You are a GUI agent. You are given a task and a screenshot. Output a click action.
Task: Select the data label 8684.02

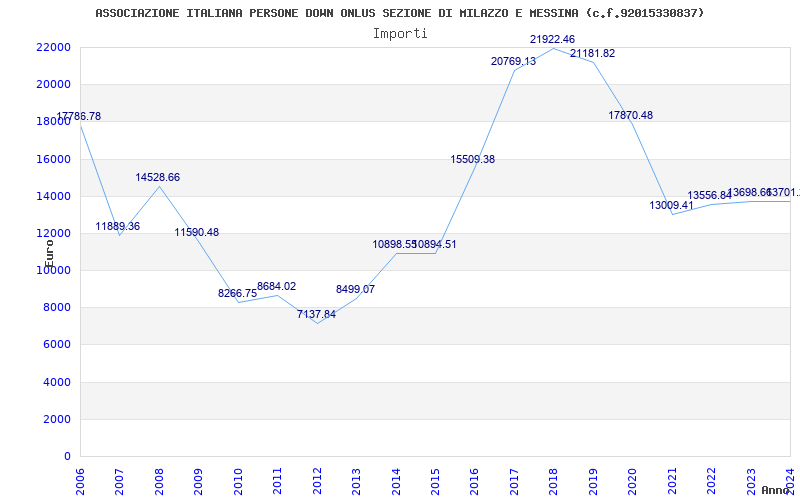point(277,287)
